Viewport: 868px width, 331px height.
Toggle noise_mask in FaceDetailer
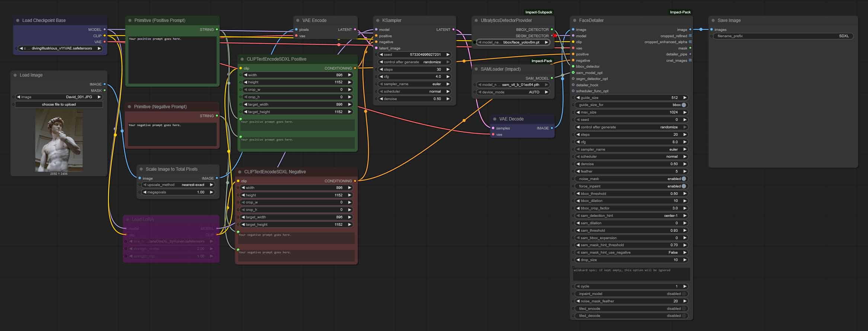[683, 179]
